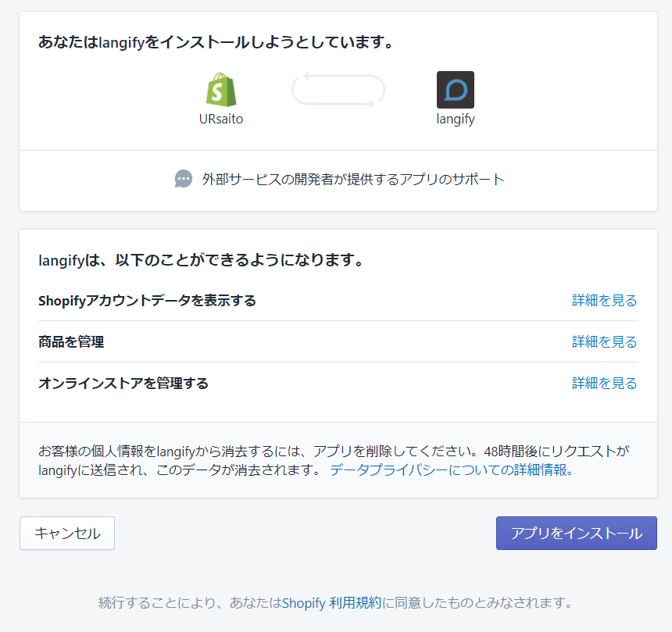Image resolution: width=672 pixels, height=632 pixels.
Task: Click the Shopifyアカウントデータを表示する permission heading
Action: [x=147, y=300]
